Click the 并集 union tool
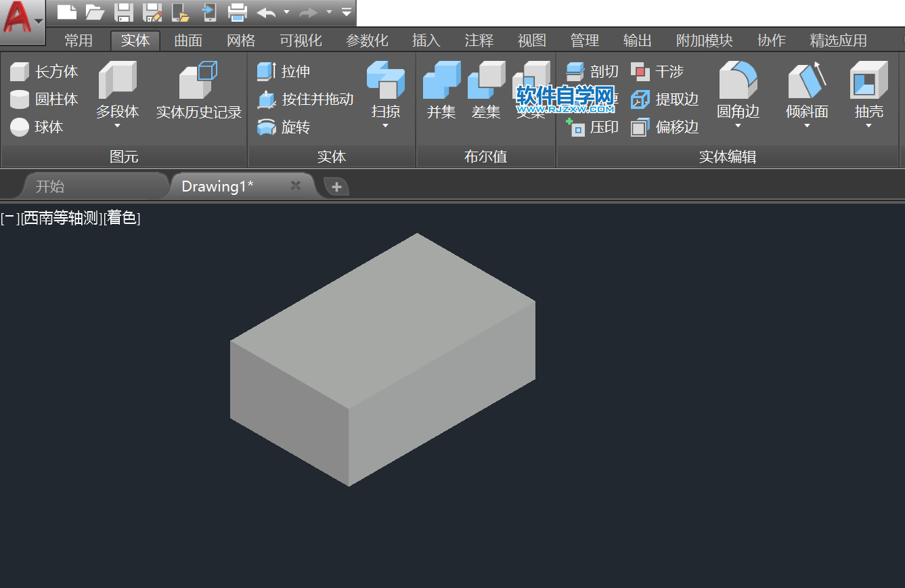The image size is (905, 588). click(441, 90)
